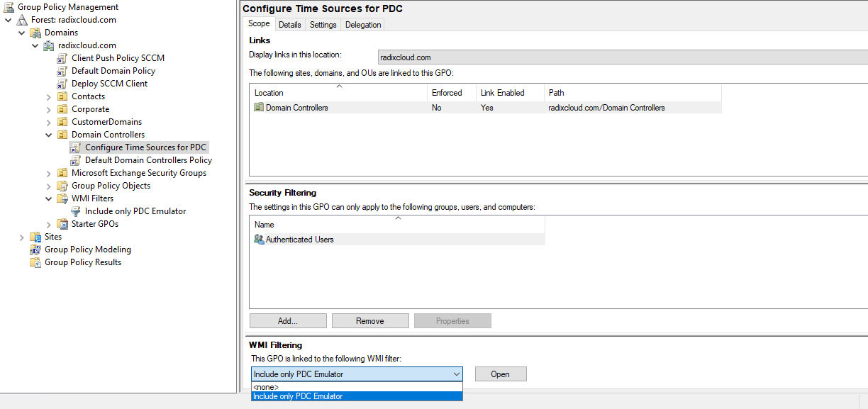Sort the Links list by Location column header
The width and height of the screenshot is (868, 409).
(x=269, y=92)
